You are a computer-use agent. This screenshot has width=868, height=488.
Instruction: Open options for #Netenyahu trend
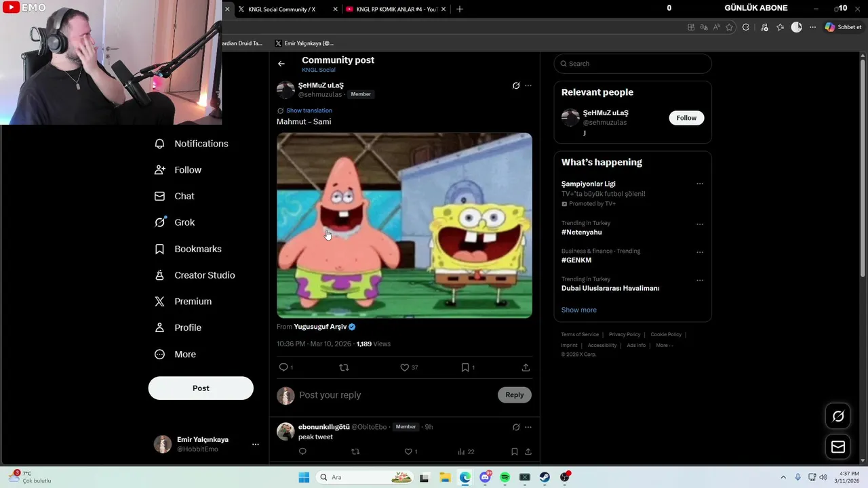click(700, 224)
